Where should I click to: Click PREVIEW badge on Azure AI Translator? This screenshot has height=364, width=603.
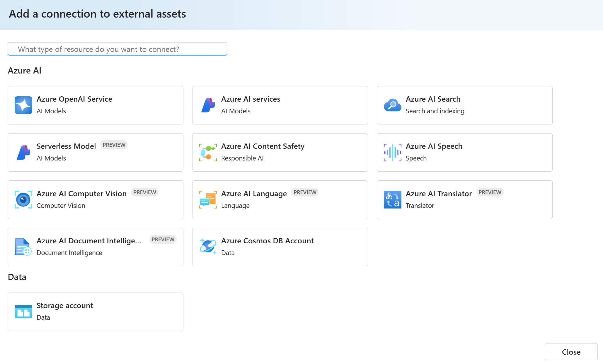pyautogui.click(x=490, y=192)
